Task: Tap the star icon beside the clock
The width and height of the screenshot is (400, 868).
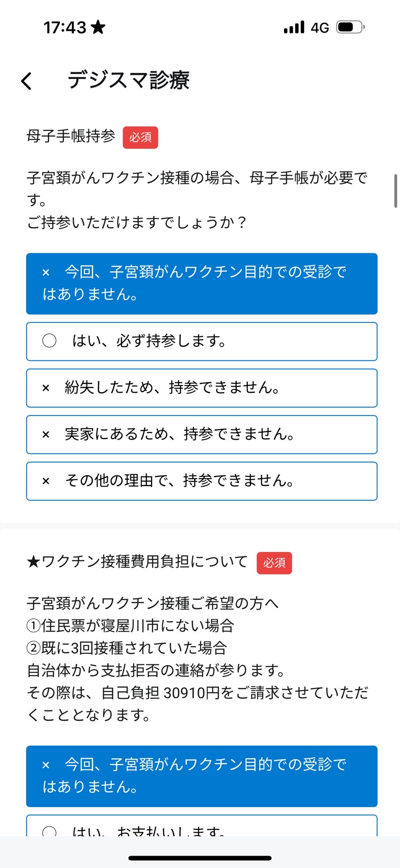Action: click(98, 27)
